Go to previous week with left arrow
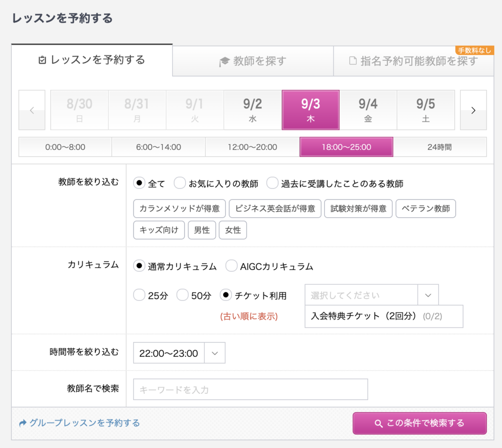502x448 pixels. [32, 110]
